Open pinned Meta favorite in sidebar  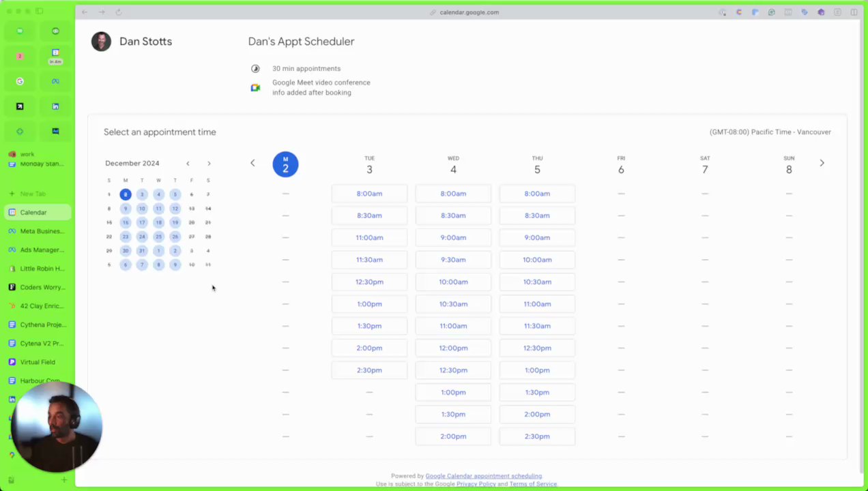pyautogui.click(x=55, y=81)
